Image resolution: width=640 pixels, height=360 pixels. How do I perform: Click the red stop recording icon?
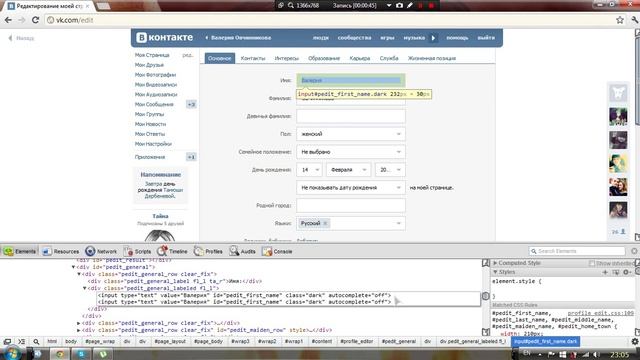pyautogui.click(x=431, y=5)
